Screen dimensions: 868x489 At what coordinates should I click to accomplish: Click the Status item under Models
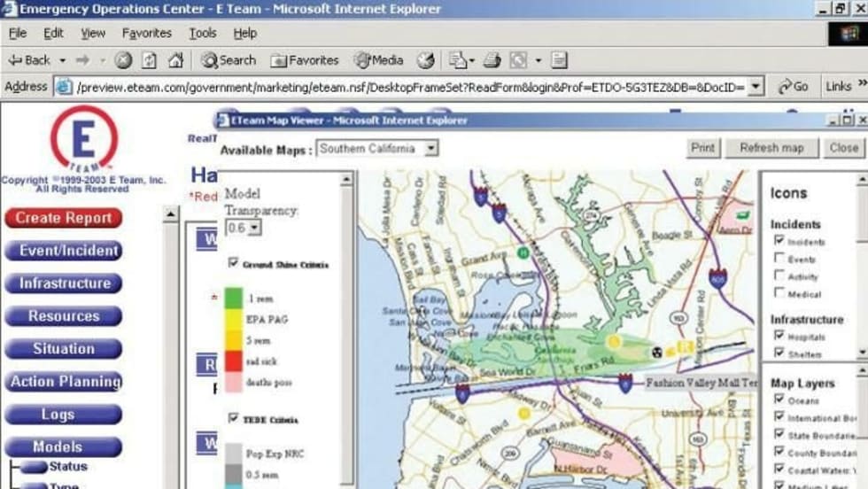click(x=67, y=466)
